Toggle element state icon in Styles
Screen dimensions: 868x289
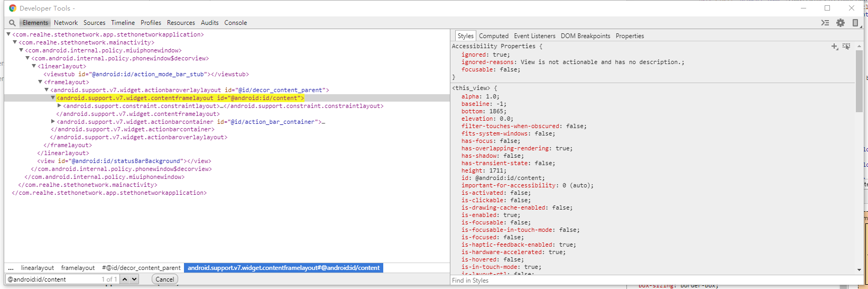[846, 47]
